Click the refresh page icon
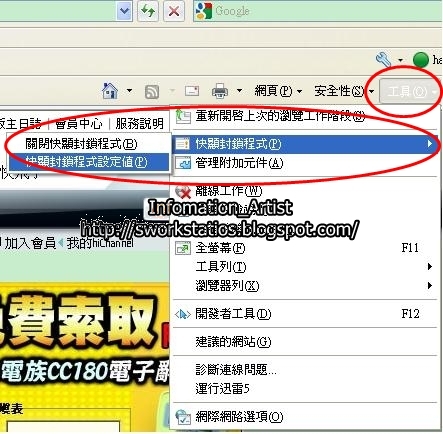This screenshot has width=443, height=434. [148, 11]
